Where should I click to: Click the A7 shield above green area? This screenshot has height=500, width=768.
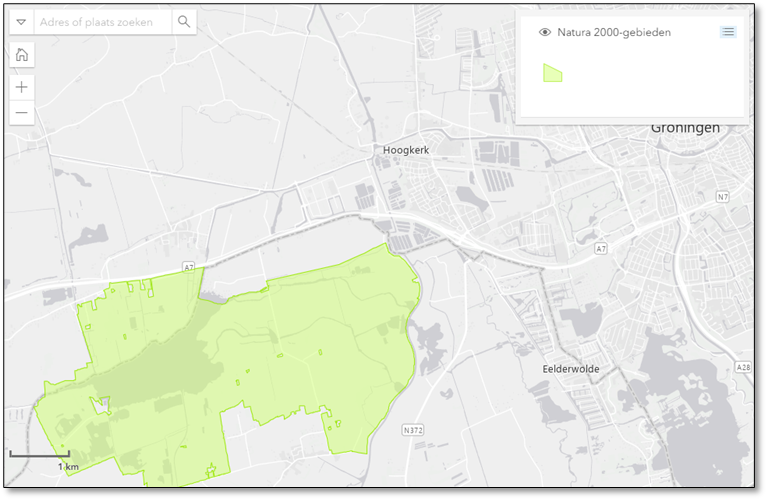(x=189, y=267)
